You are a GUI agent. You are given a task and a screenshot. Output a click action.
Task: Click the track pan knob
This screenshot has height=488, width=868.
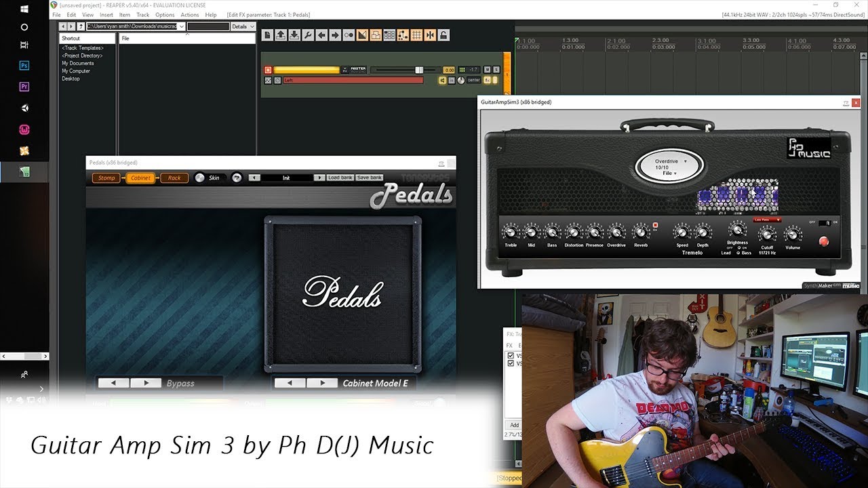pos(461,80)
